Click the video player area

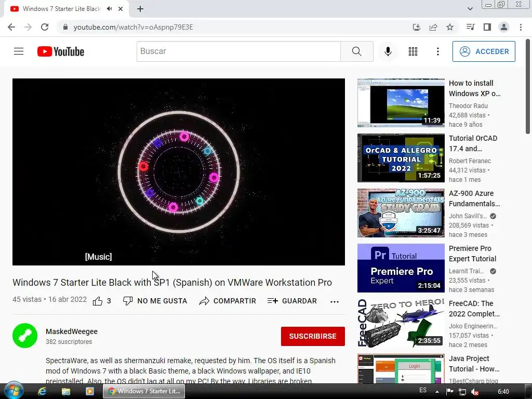tap(179, 172)
